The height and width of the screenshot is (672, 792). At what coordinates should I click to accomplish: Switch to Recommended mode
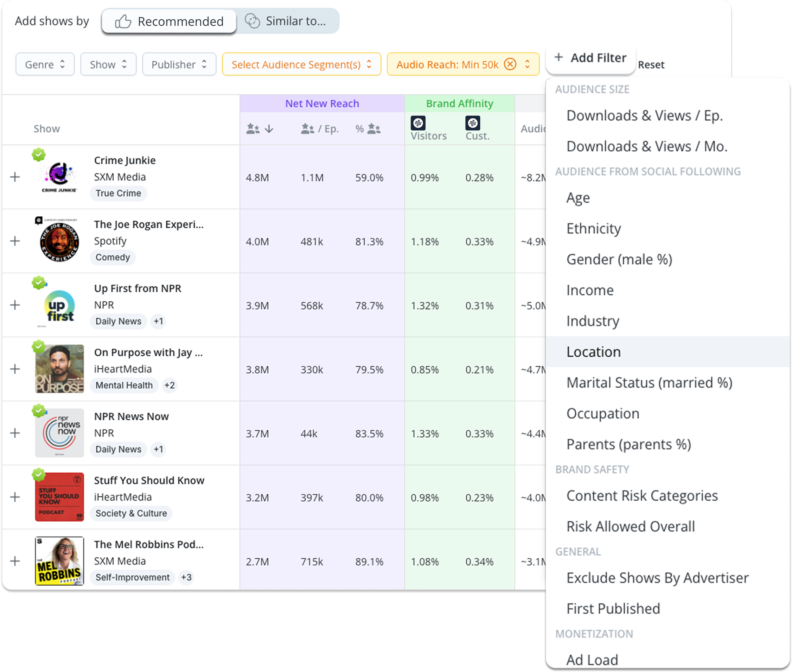169,21
